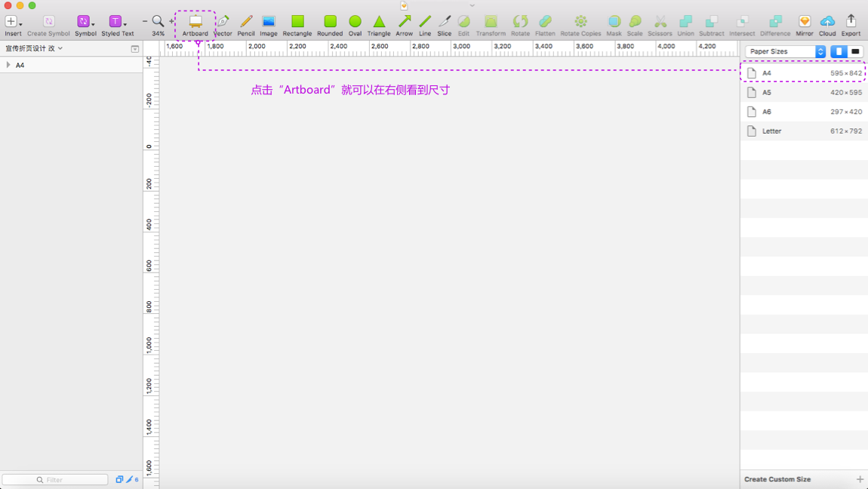
Task: Toggle the layer filter icon beside Filter
Action: pyautogui.click(x=119, y=480)
